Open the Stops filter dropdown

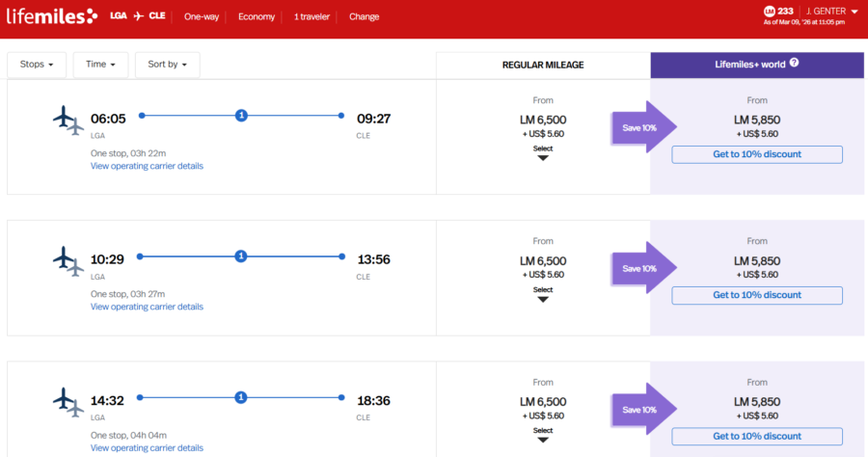tap(37, 65)
